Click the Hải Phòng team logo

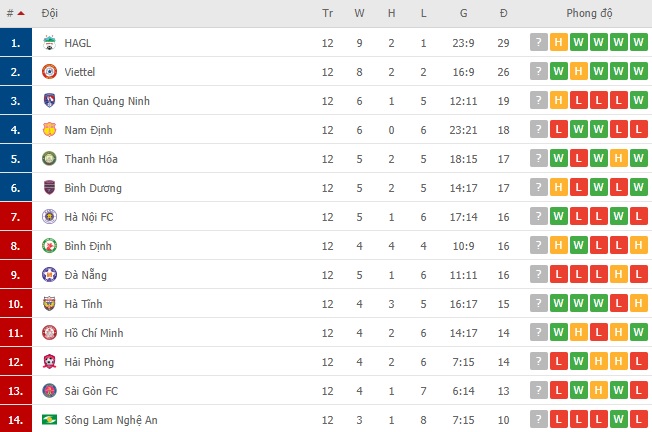pyautogui.click(x=49, y=362)
